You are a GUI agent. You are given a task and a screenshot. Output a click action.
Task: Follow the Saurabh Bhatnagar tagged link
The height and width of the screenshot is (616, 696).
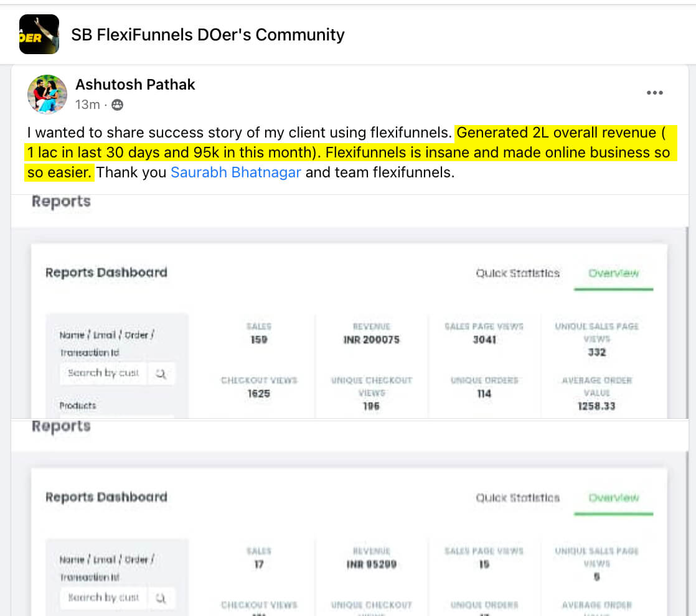(236, 172)
